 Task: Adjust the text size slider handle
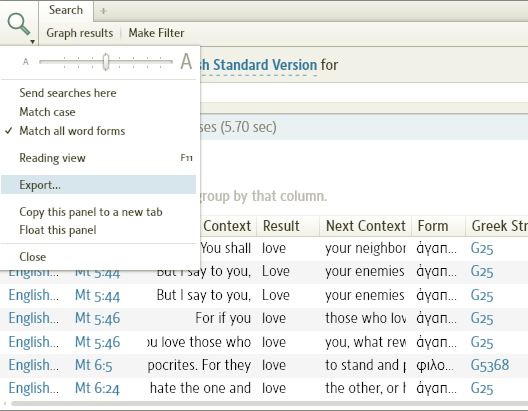[x=106, y=62]
